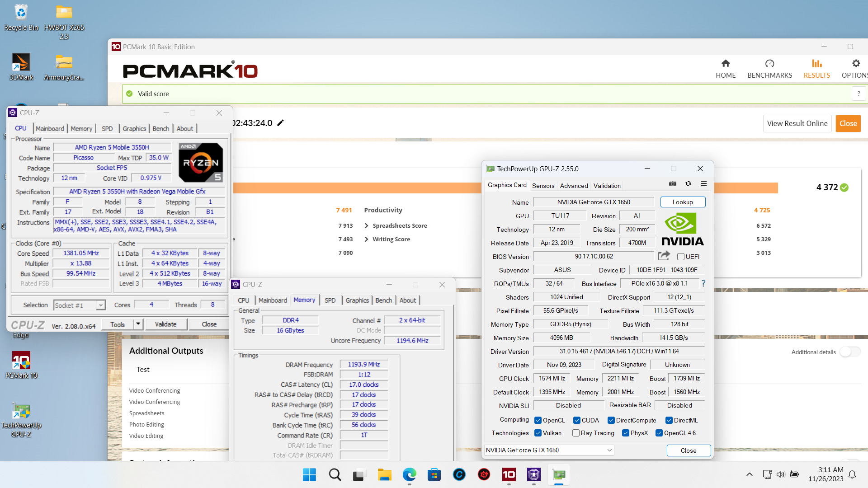Open HWBOT X265 2.3 folder on desktop
Screen dimensions: 868x488
64,22
